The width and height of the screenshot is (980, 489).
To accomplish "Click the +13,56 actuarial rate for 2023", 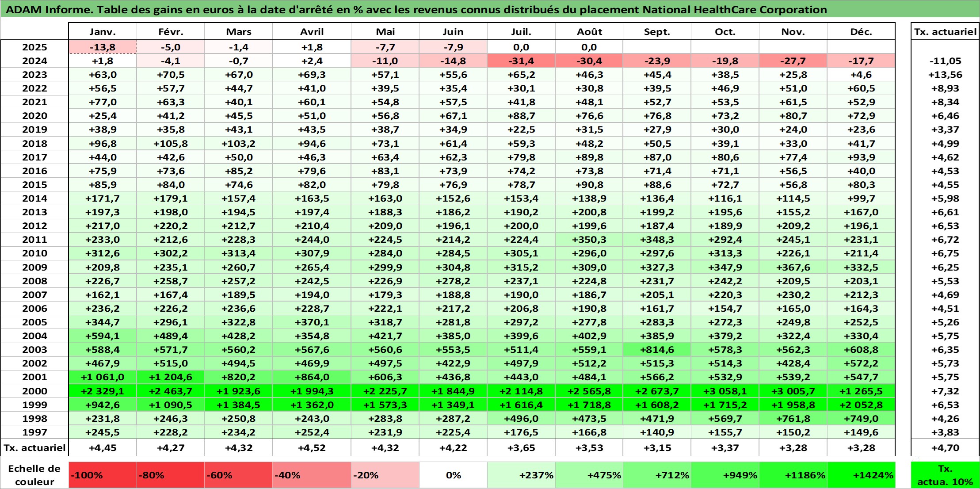I will 945,75.
